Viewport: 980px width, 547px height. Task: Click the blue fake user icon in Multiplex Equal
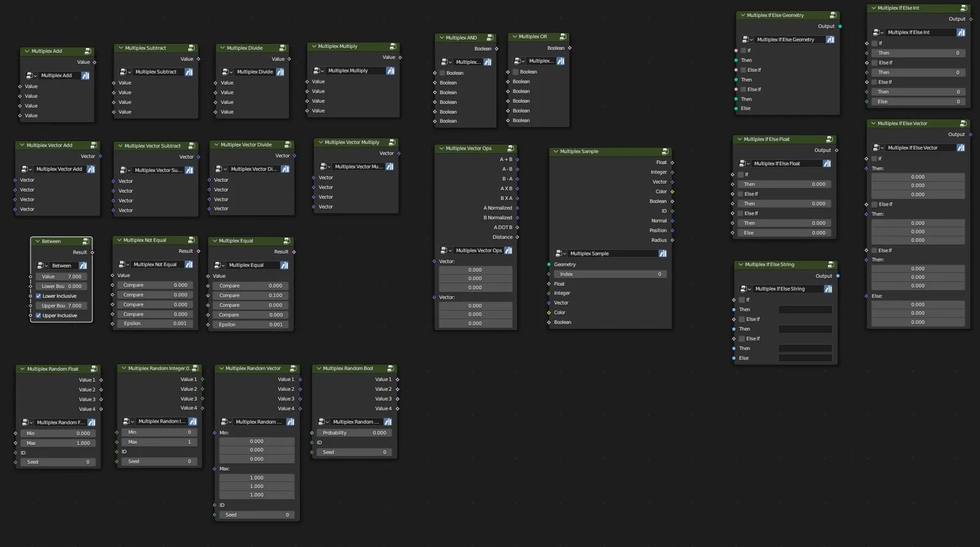pos(284,265)
